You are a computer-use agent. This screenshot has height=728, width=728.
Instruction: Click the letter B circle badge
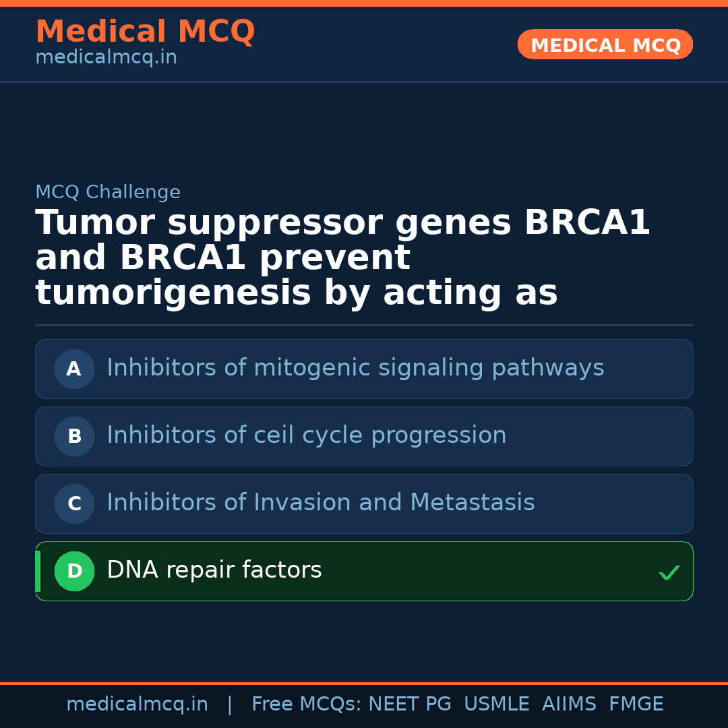74,436
